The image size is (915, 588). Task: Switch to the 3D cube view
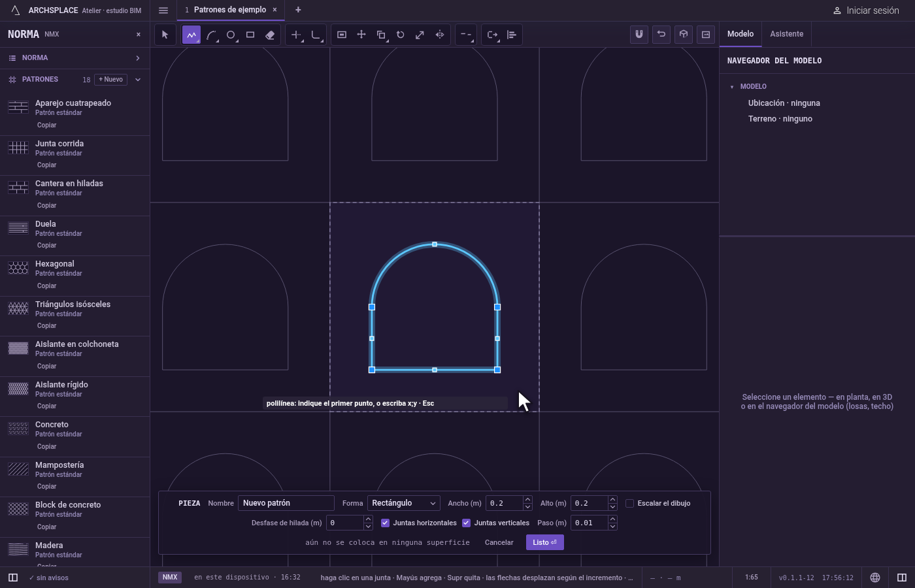click(684, 34)
